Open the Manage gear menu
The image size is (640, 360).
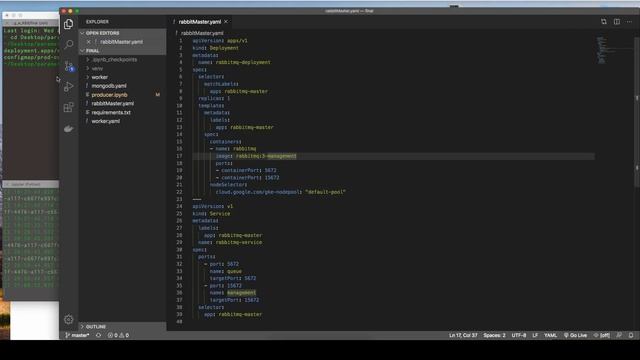pyautogui.click(x=69, y=319)
